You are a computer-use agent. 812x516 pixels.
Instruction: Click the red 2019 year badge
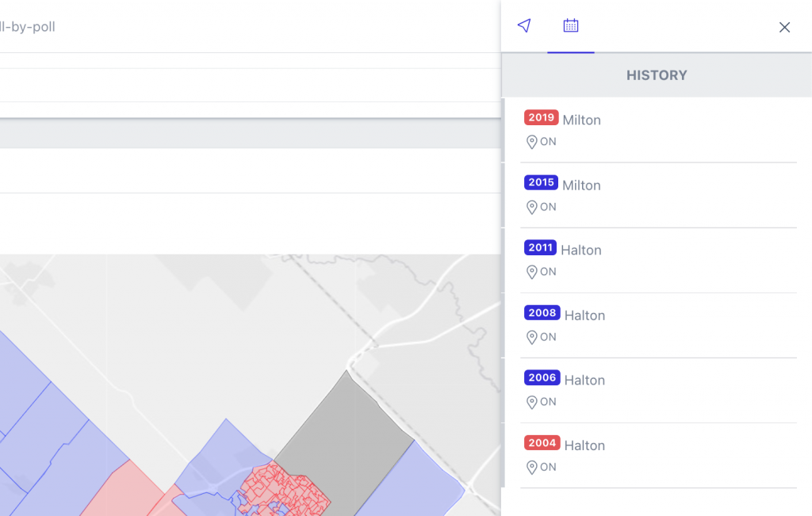(x=542, y=118)
